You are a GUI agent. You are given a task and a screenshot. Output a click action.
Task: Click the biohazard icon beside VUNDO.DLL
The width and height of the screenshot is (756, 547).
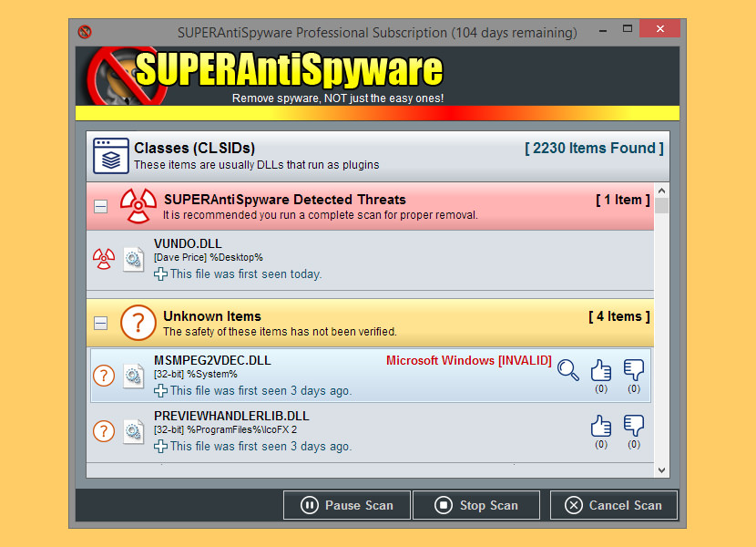pos(104,259)
